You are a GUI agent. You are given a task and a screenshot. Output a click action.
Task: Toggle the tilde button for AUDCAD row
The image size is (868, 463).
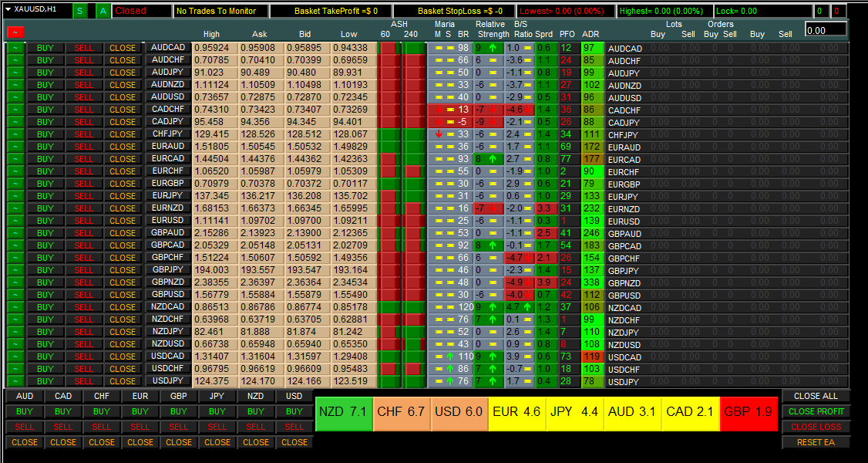[15, 48]
